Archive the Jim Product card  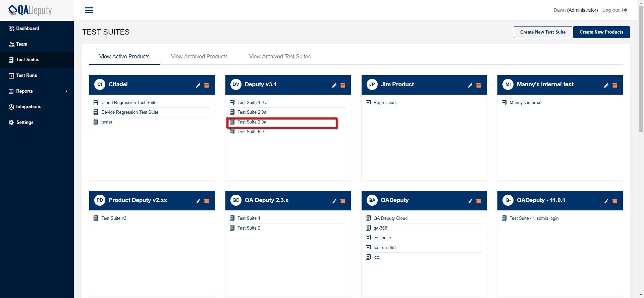click(x=479, y=86)
